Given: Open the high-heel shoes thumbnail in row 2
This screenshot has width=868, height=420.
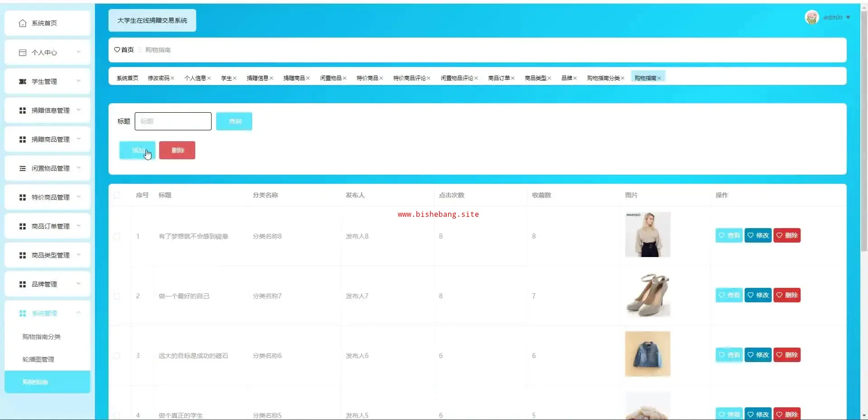Looking at the screenshot, I should tap(648, 294).
